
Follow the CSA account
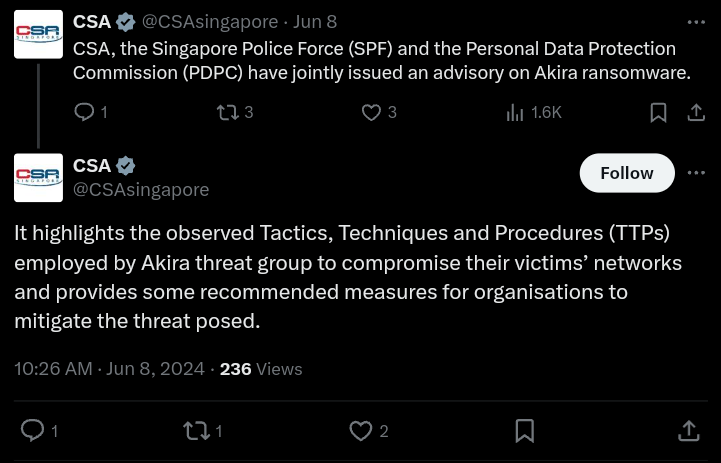pos(627,173)
